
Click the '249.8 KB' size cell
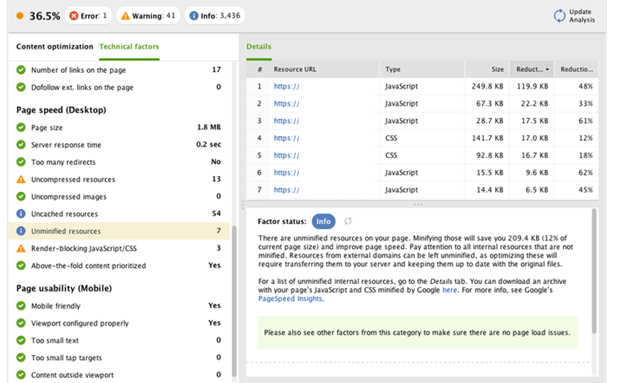tap(487, 86)
